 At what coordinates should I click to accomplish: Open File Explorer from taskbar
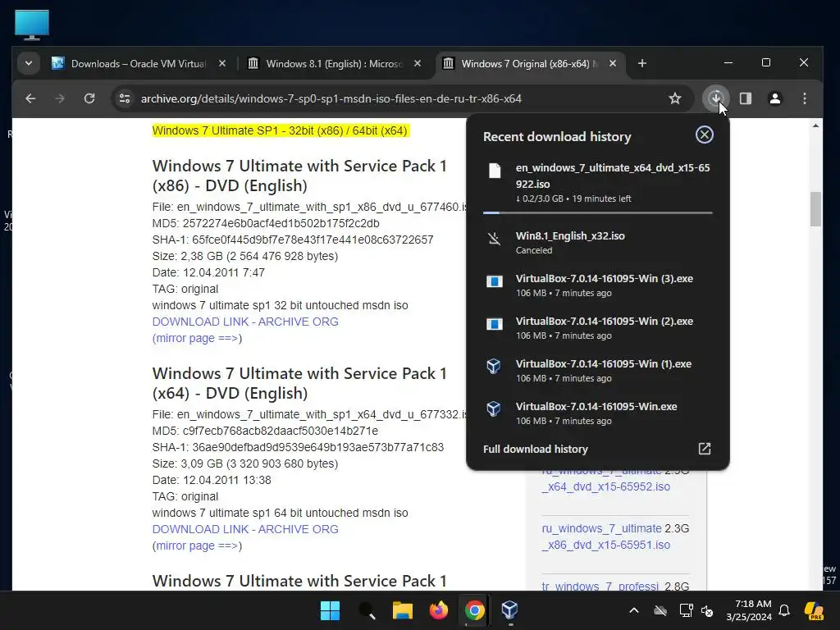[x=402, y=610]
